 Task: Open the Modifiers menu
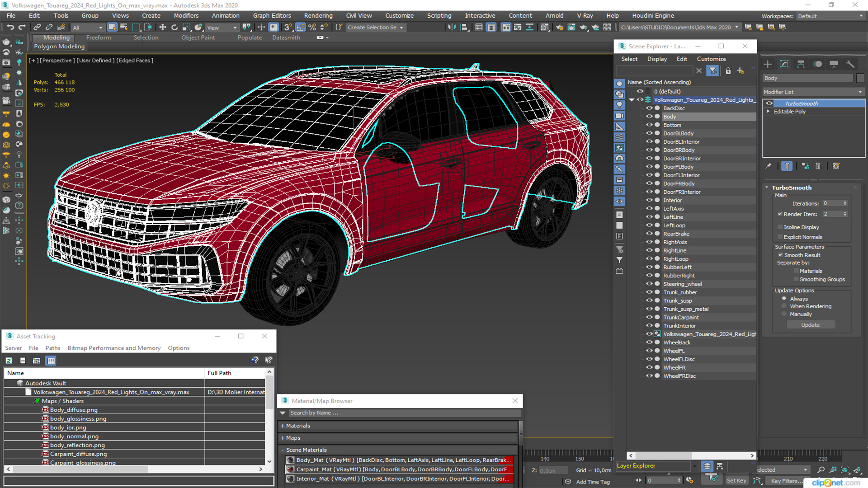pyautogui.click(x=186, y=15)
